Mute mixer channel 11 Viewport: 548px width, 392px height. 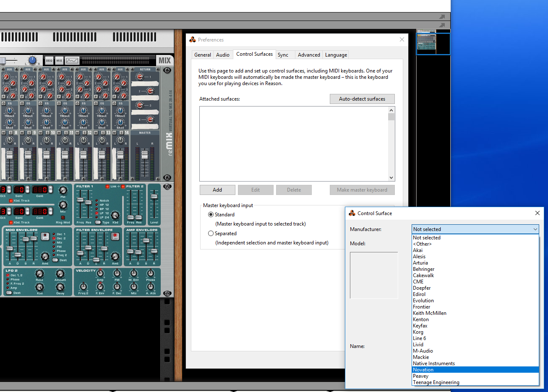pos(59,132)
